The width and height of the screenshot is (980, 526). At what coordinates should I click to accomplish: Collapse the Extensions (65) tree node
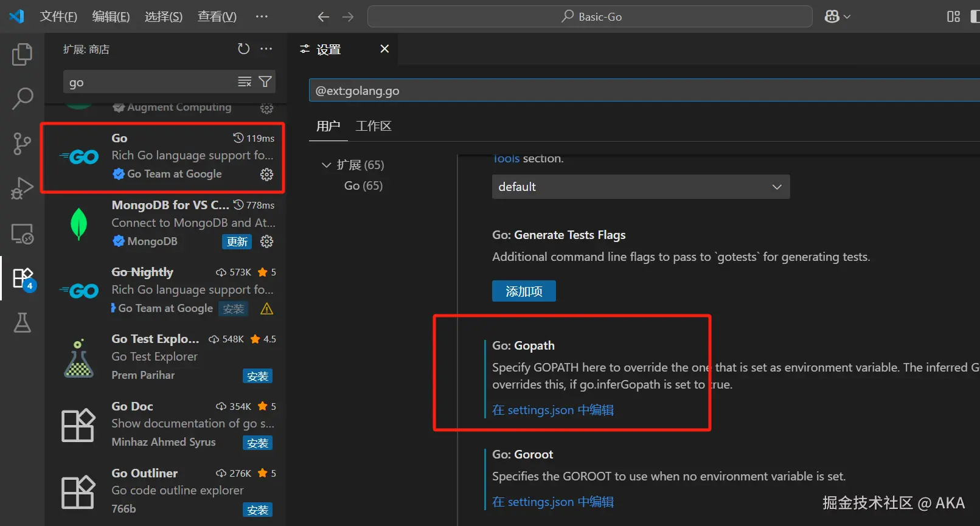327,165
